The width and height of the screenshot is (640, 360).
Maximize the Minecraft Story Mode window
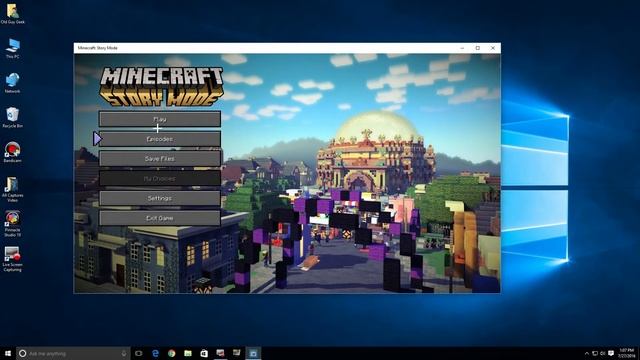point(478,48)
